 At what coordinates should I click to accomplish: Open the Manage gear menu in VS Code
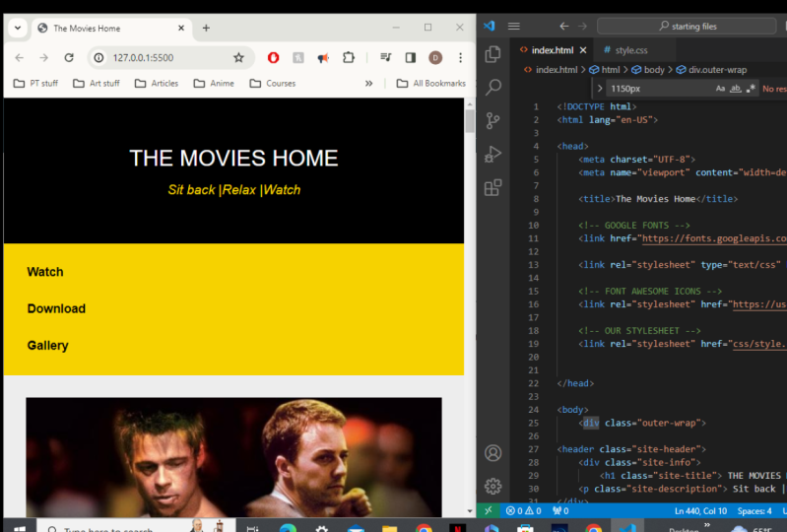492,486
